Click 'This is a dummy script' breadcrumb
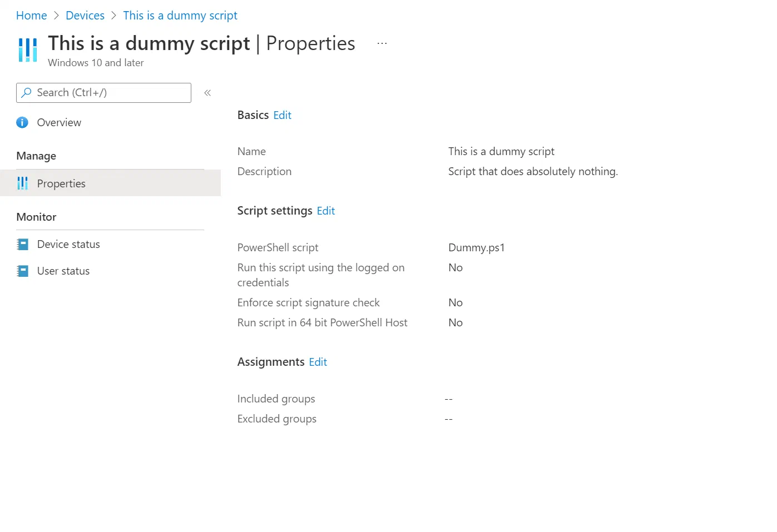 click(x=180, y=16)
